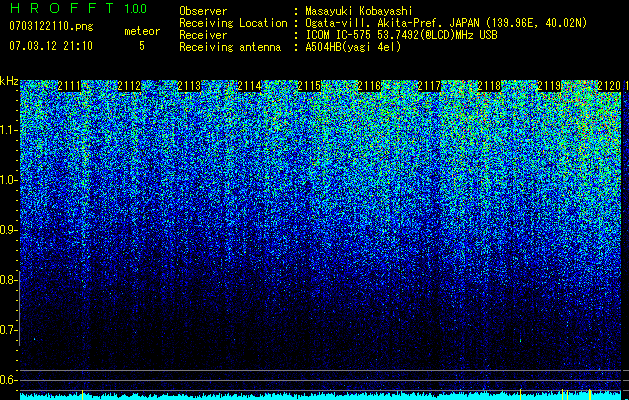
Task: Click the Receiving Location label
Action: pyautogui.click(x=233, y=23)
